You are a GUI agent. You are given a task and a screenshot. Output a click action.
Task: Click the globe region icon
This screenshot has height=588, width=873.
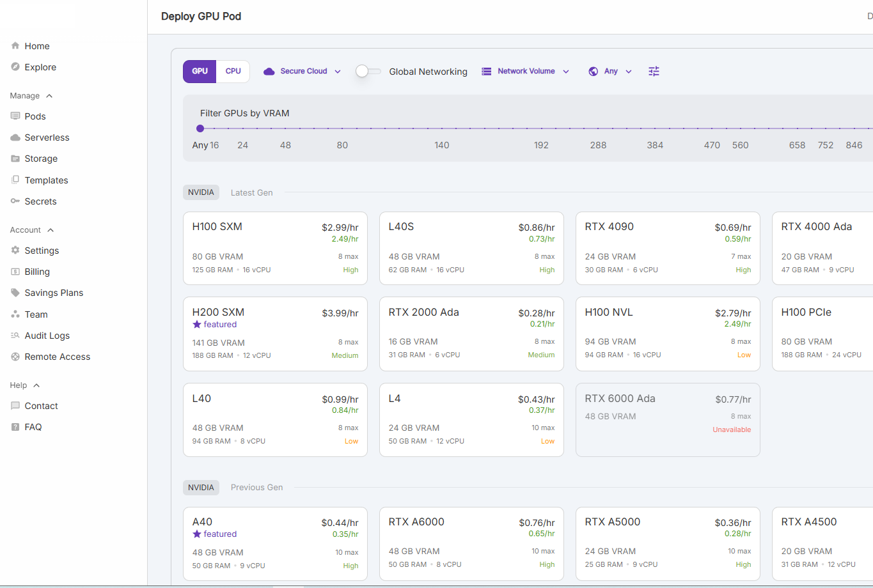(x=594, y=72)
